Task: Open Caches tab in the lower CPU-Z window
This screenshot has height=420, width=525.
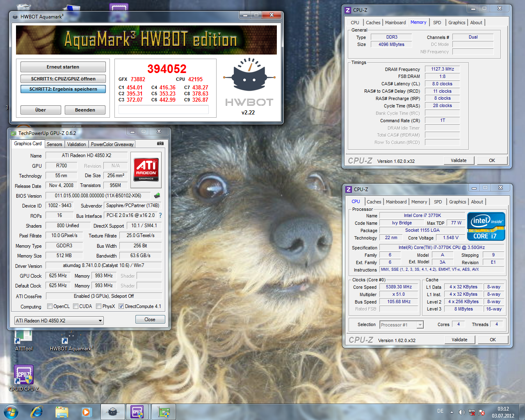Action: coord(374,202)
